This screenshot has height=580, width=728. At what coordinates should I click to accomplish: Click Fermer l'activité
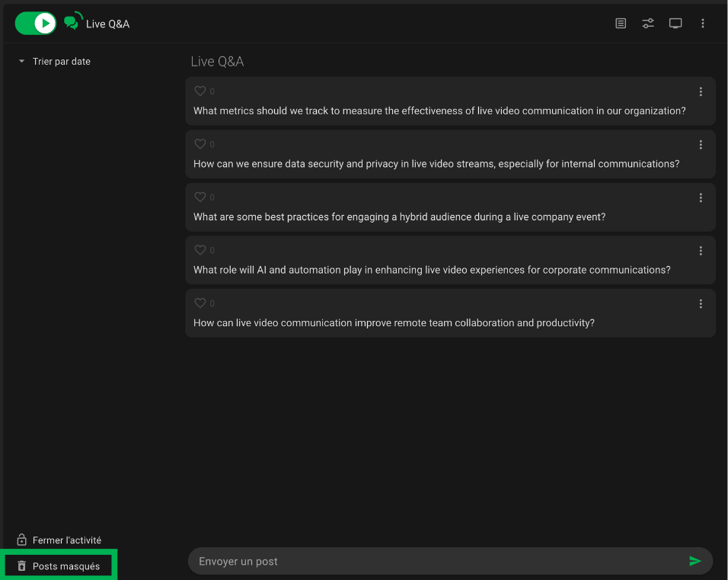59,540
